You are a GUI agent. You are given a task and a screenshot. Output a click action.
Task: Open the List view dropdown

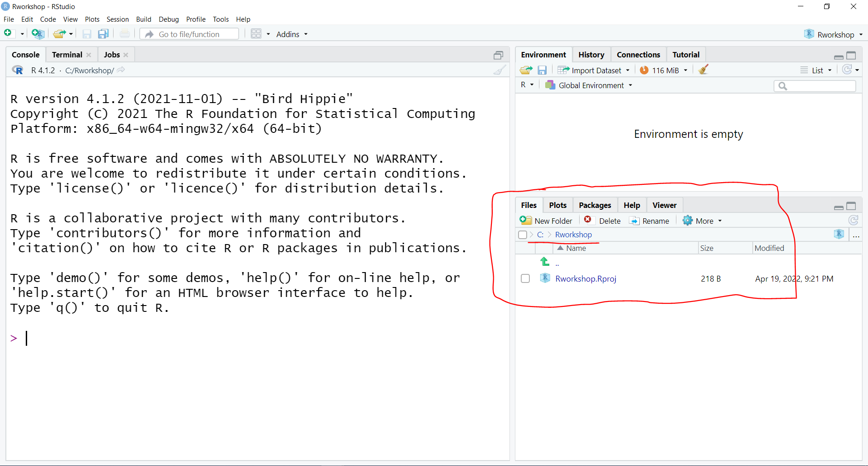816,70
